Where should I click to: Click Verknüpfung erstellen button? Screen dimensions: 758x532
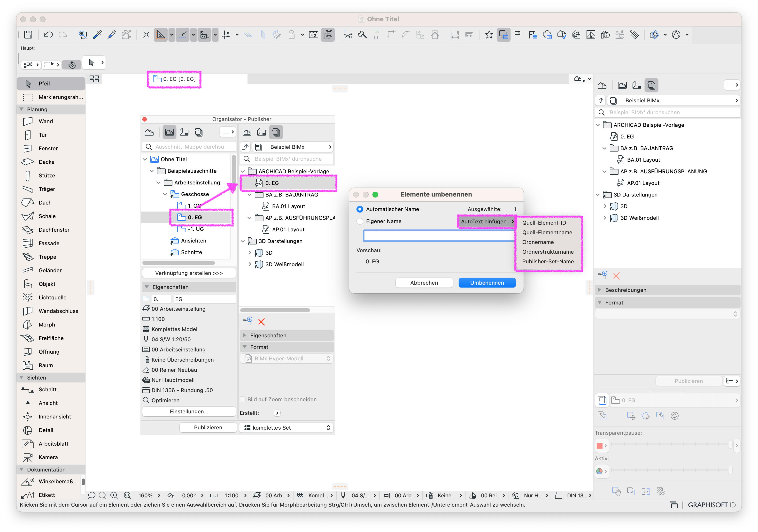pyautogui.click(x=189, y=273)
